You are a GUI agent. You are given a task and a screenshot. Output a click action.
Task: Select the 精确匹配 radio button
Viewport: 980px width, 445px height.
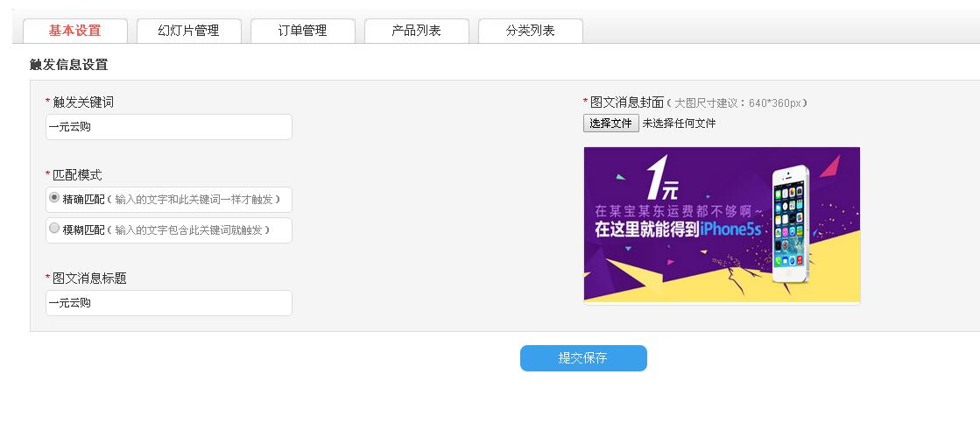54,198
